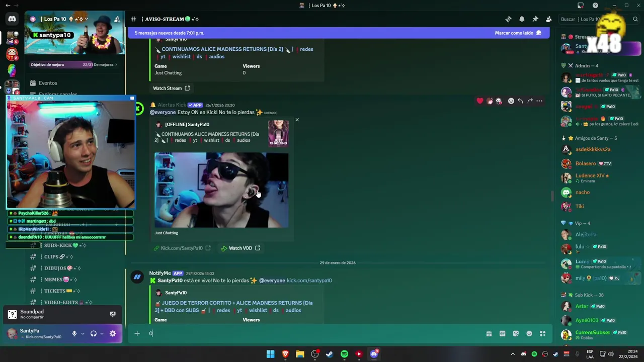
Task: Open Spotify from taskbar
Action: 344,354
